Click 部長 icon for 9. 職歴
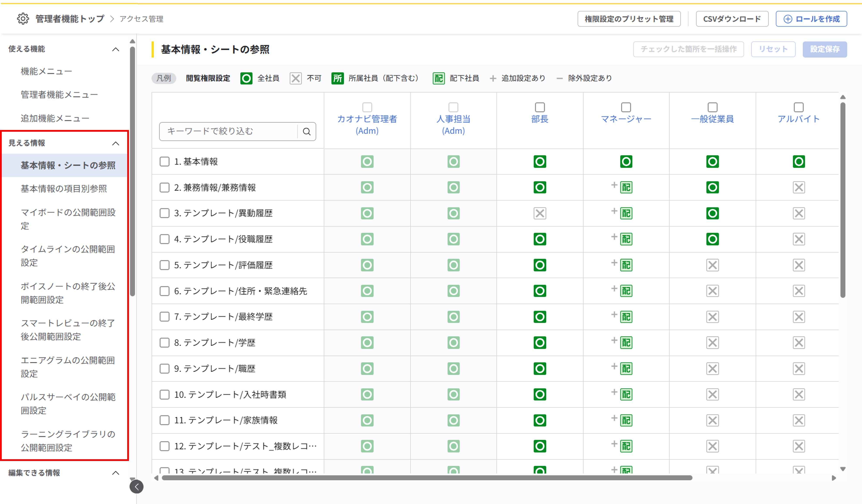This screenshot has width=862, height=504. 540,369
